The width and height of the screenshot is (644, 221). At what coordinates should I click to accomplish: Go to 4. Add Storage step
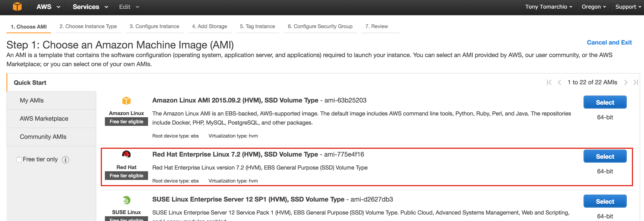(x=209, y=26)
